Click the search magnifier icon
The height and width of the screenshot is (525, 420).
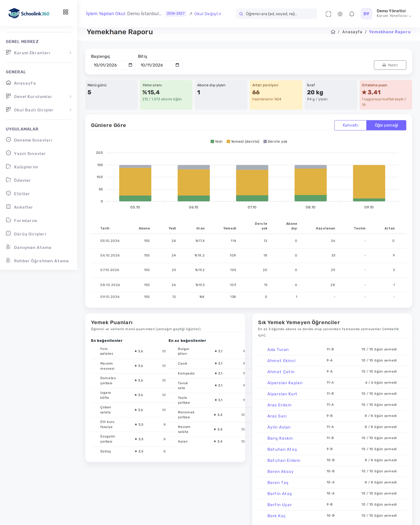pyautogui.click(x=241, y=14)
